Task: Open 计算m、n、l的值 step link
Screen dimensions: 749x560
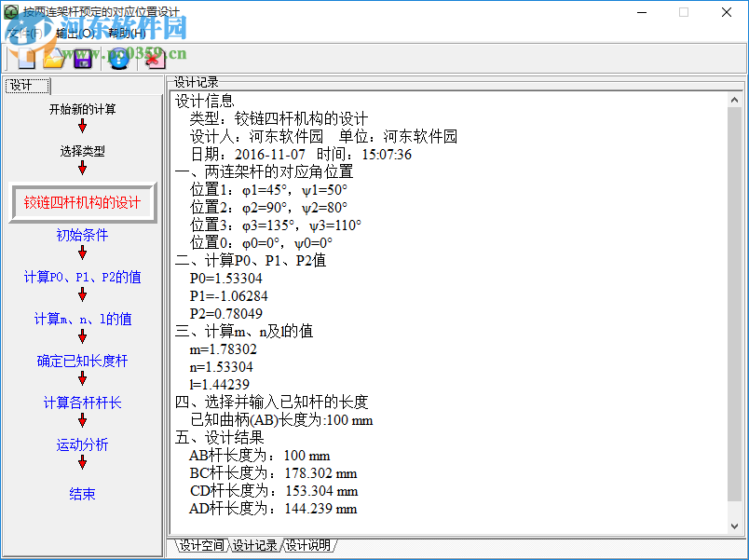Action: click(x=82, y=320)
